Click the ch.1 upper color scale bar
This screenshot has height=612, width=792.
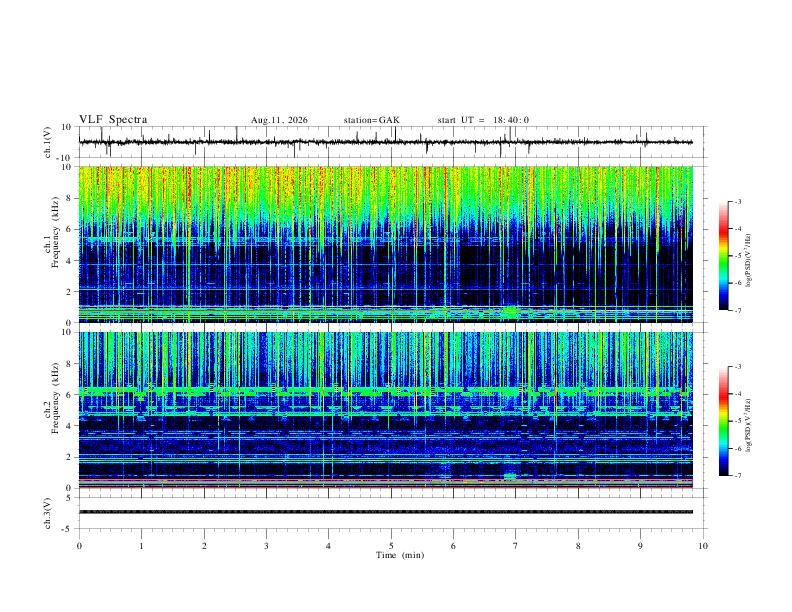(x=723, y=256)
